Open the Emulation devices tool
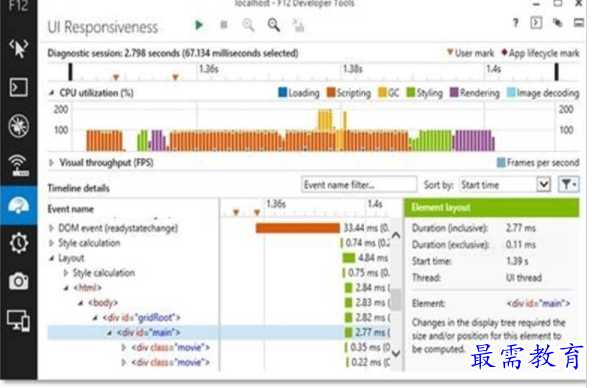Viewport: 592px width, 388px height. click(x=18, y=321)
